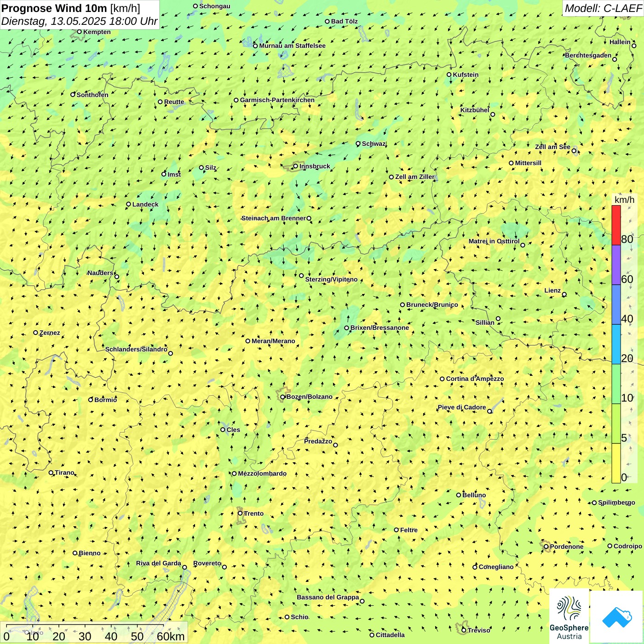The width and height of the screenshot is (644, 644).
Task: Click the 'Spilimbergo' label
Action: (616, 502)
